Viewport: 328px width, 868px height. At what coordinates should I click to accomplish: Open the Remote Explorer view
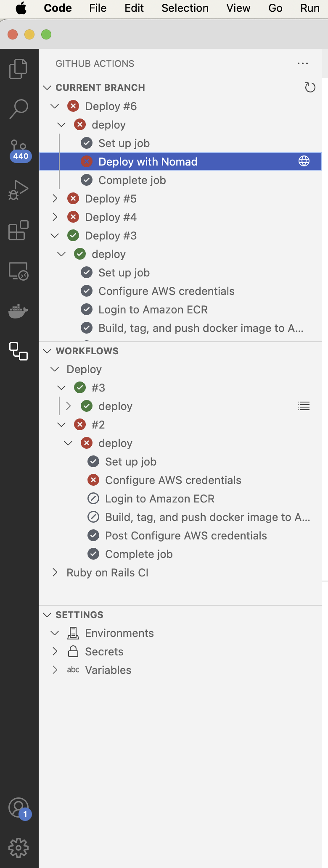tap(19, 271)
